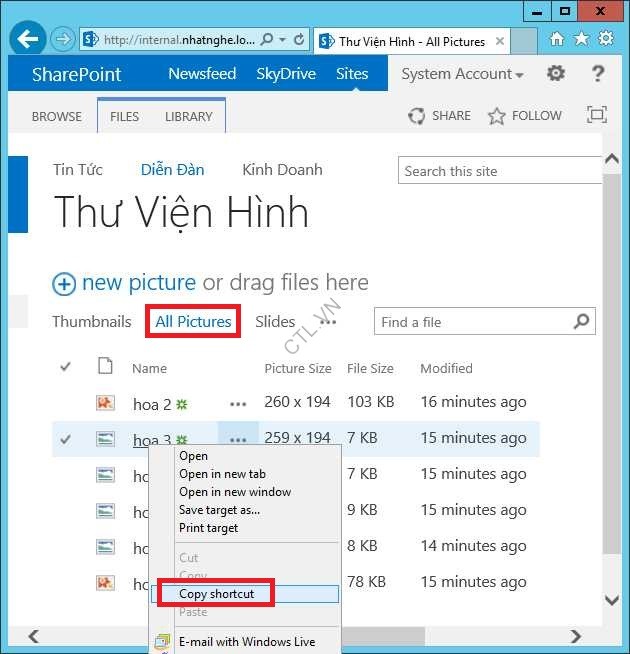Open the All Pictures view link
This screenshot has width=630, height=654.
(193, 322)
